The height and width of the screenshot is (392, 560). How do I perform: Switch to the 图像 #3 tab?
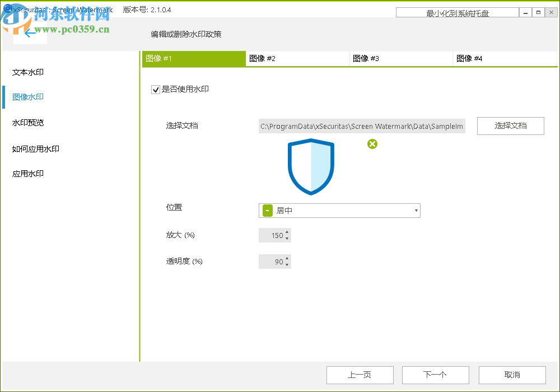[400, 58]
